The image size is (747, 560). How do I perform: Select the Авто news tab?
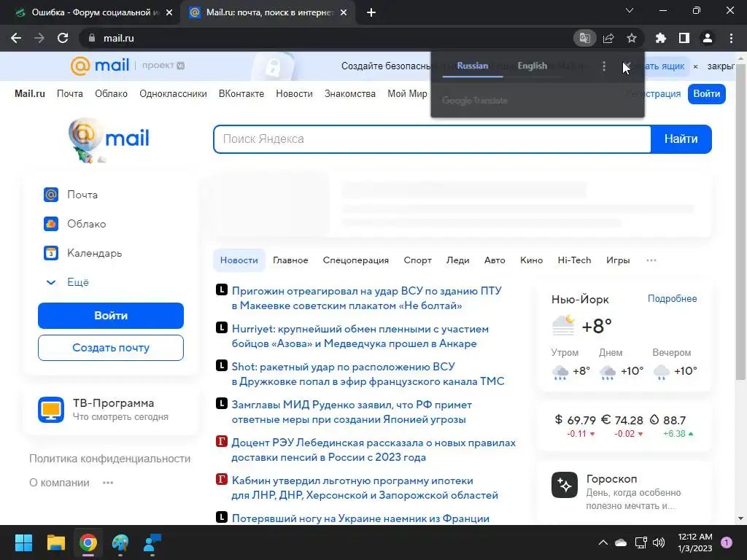pyautogui.click(x=495, y=260)
